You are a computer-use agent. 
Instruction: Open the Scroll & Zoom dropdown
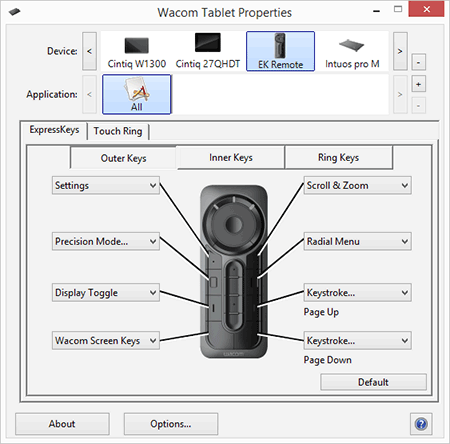[x=357, y=185]
